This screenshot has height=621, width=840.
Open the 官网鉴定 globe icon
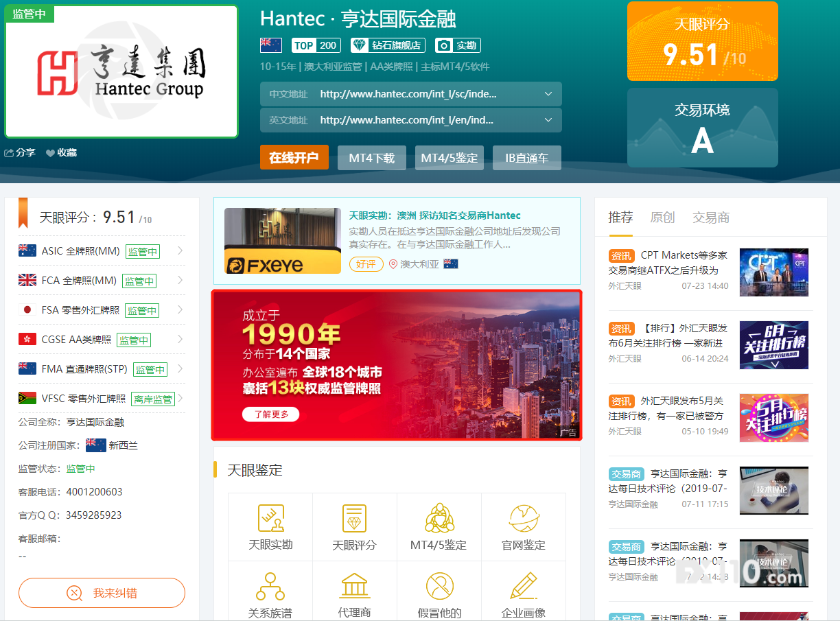click(x=524, y=518)
